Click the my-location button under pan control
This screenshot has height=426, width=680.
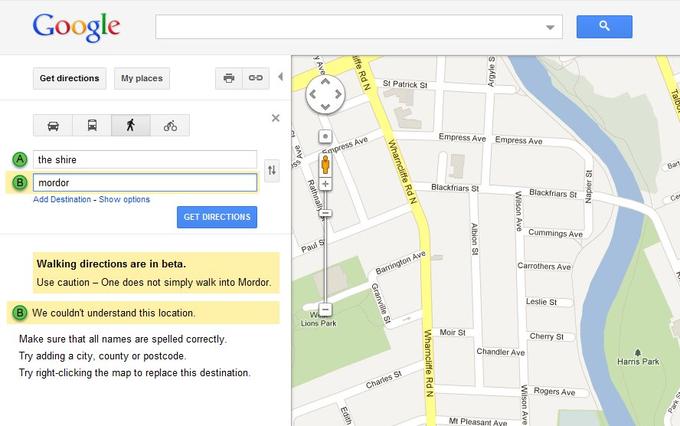(325, 137)
